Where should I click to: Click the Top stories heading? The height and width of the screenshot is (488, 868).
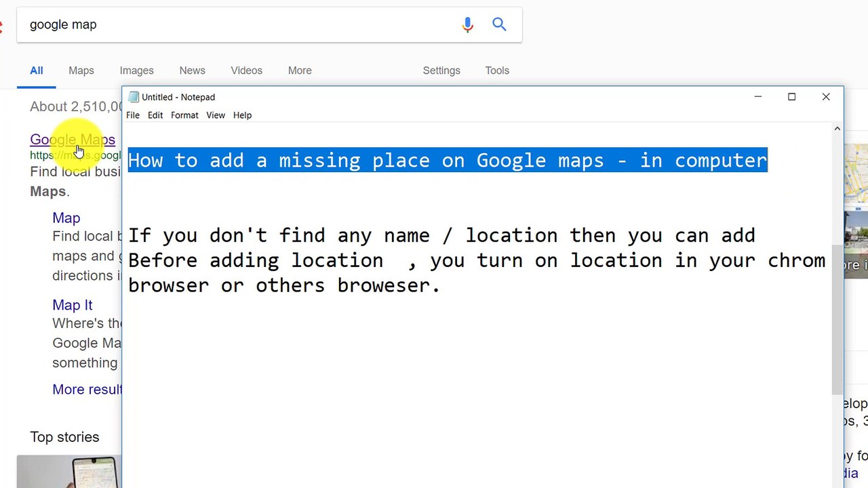[x=64, y=437]
